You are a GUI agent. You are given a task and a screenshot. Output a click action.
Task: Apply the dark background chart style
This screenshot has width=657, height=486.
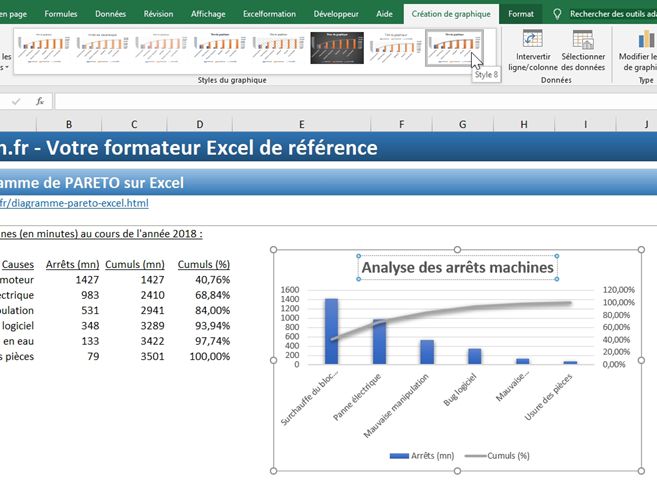coord(337,46)
